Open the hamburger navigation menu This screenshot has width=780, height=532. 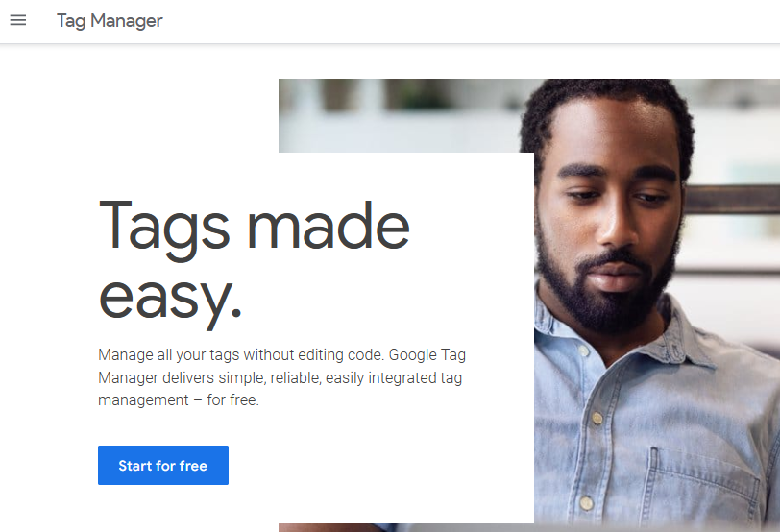click(18, 20)
